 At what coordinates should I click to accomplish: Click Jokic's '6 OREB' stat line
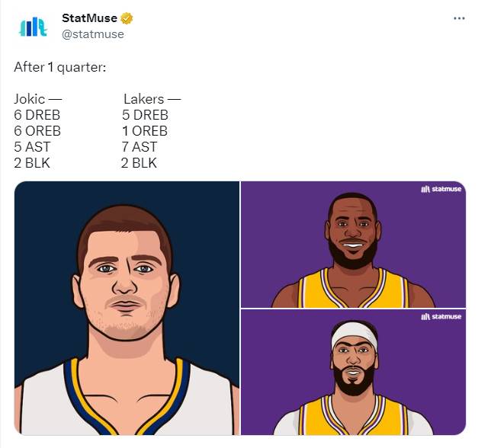pos(37,131)
